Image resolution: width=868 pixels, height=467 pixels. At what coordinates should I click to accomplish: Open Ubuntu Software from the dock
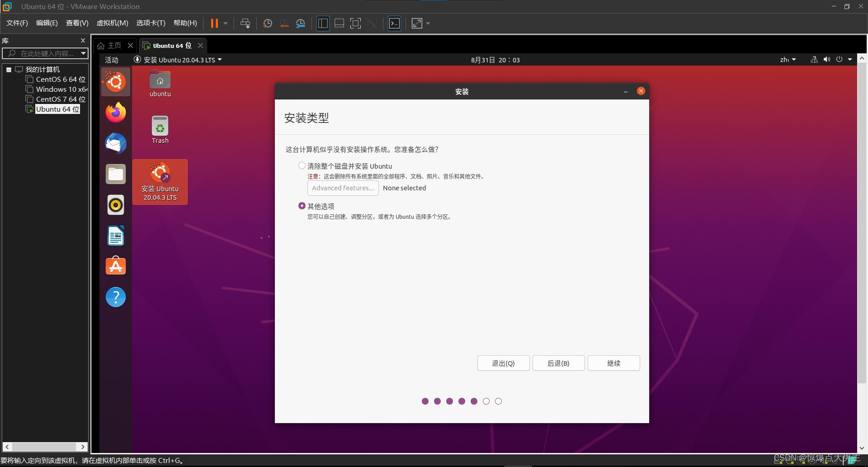click(x=116, y=266)
